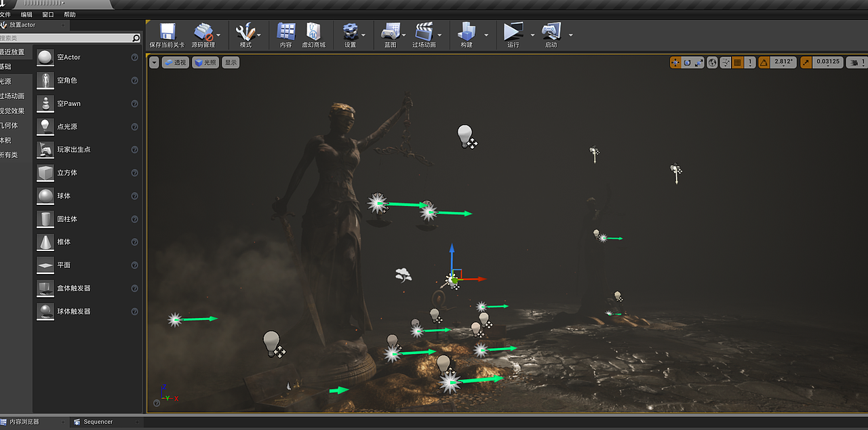
Task: Open the 编辑 (Edit) menu
Action: tap(26, 14)
